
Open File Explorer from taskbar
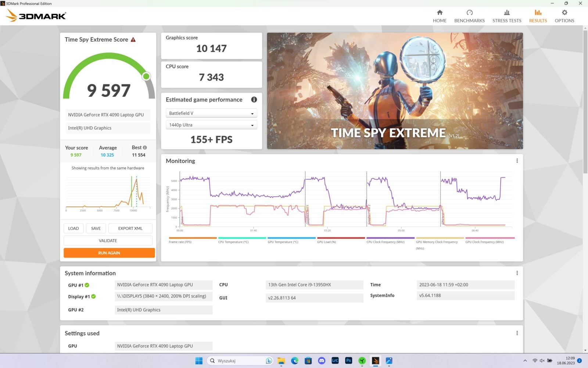pos(281,361)
